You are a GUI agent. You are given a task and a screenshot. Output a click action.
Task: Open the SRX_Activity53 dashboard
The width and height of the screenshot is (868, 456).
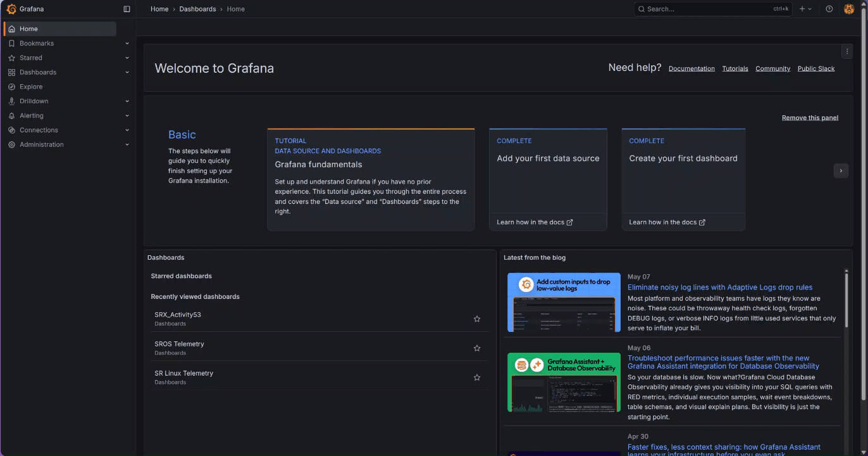coord(178,315)
